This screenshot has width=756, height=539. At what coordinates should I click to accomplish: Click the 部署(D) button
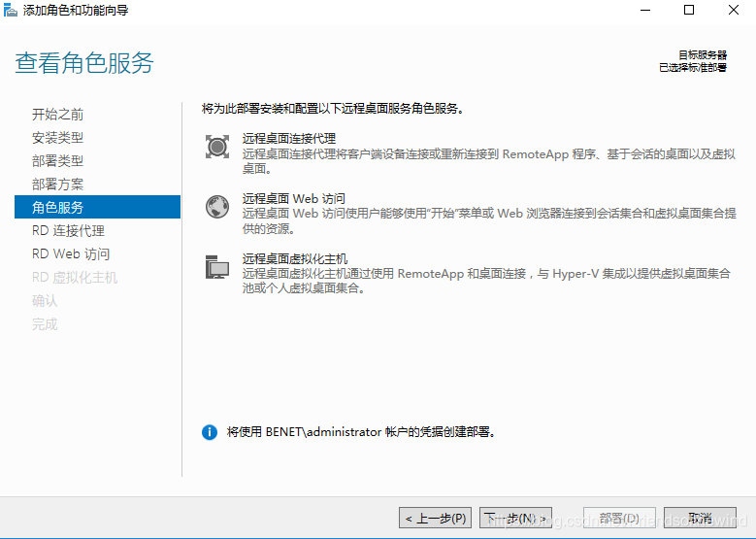tap(619, 519)
